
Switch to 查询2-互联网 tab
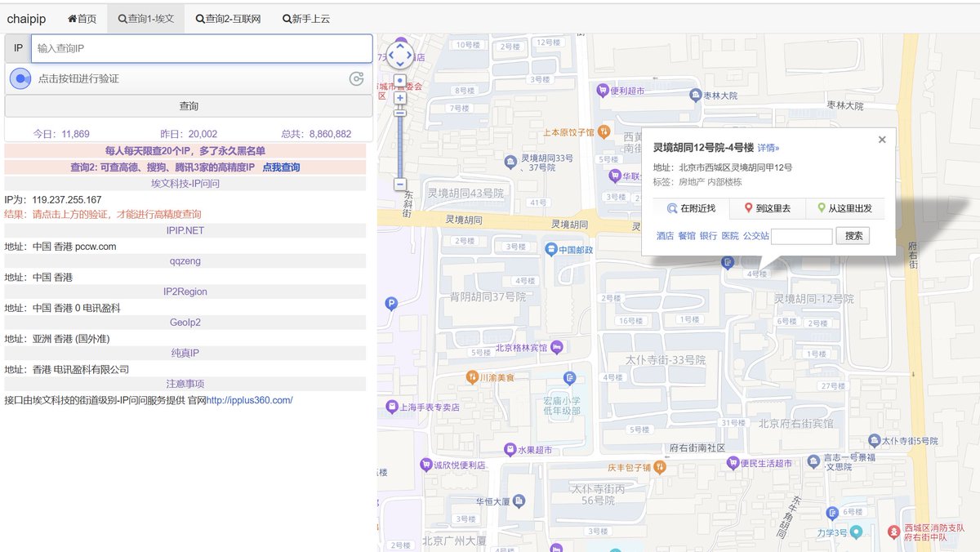coord(228,18)
